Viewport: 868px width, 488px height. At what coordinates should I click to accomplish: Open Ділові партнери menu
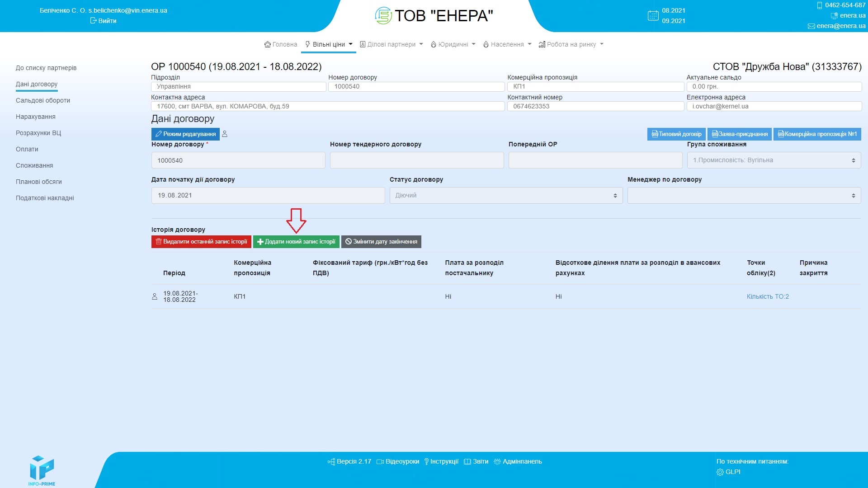click(391, 44)
